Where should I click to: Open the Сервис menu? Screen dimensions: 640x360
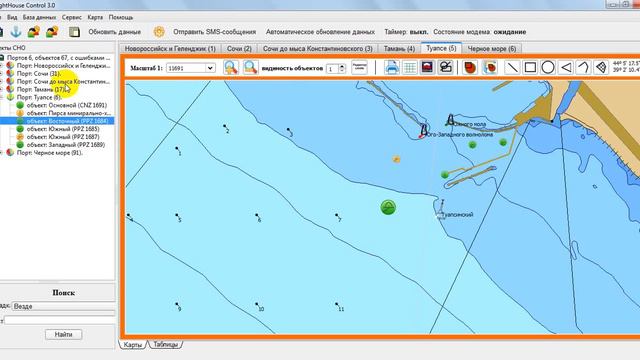72,17
